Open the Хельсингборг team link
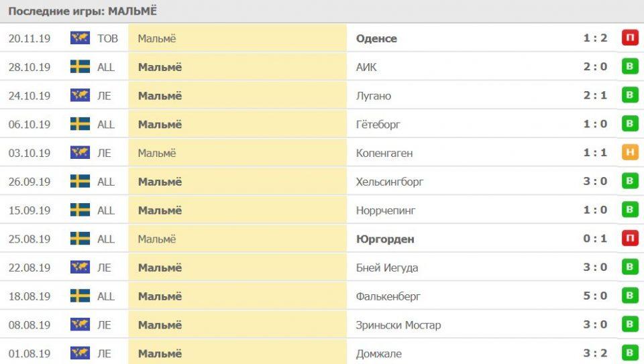This screenshot has width=644, height=364. 390,182
